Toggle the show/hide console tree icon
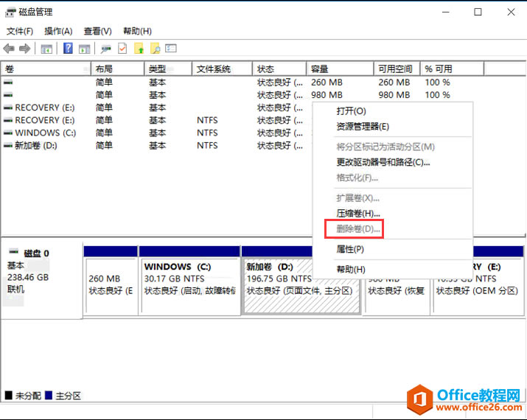 pos(46,49)
